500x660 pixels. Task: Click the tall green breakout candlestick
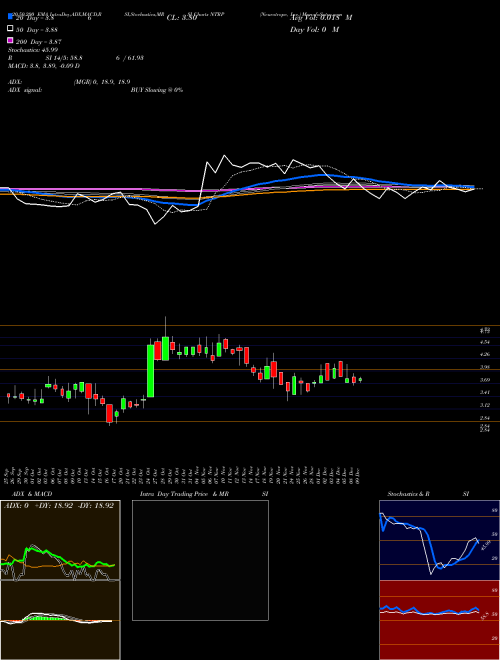tap(150, 371)
